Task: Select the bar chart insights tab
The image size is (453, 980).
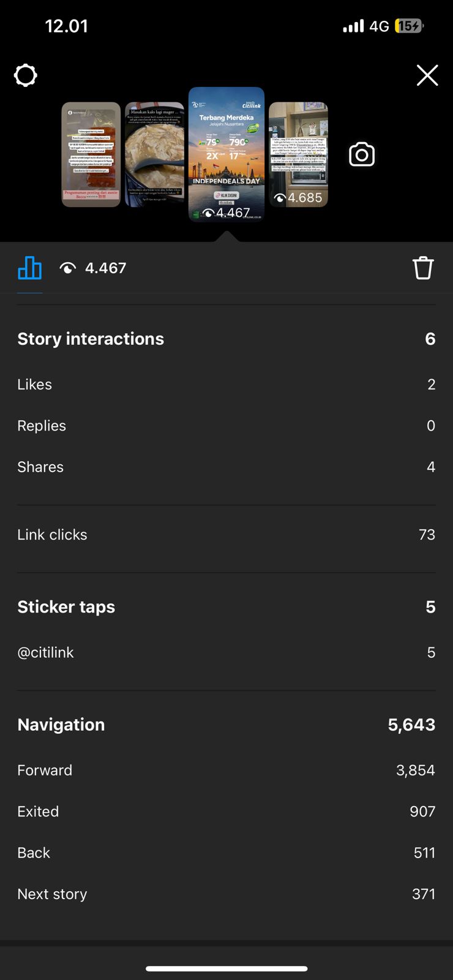Action: (x=29, y=268)
